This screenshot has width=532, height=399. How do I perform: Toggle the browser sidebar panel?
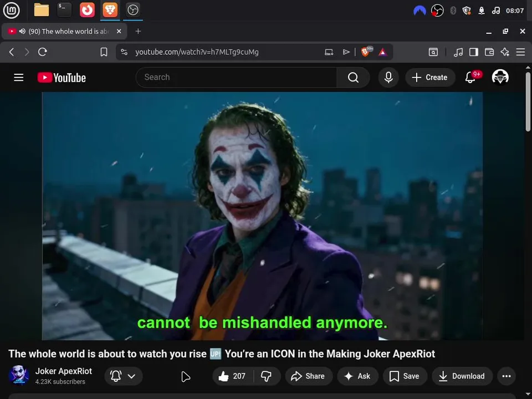(x=474, y=52)
